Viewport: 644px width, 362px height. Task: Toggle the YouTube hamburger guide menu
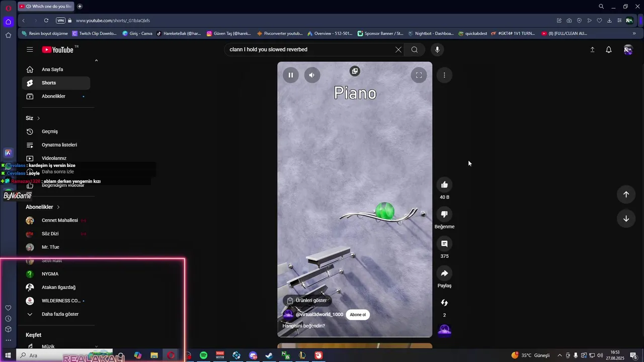tap(30, 49)
